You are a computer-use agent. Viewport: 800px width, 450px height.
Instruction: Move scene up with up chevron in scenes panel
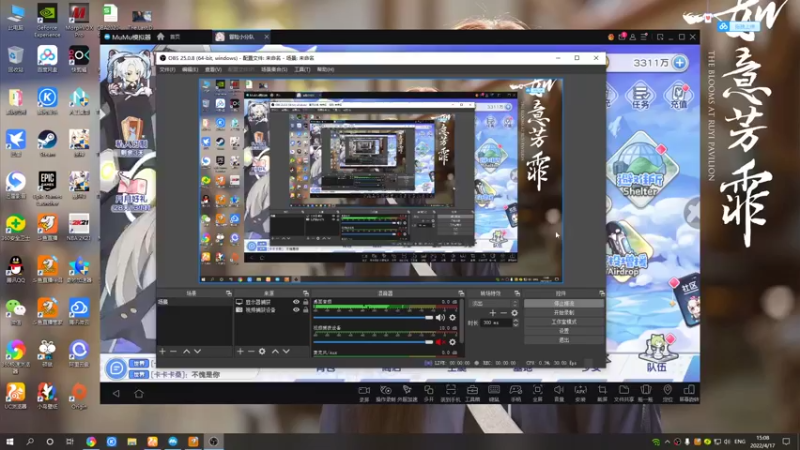pyautogui.click(x=186, y=351)
